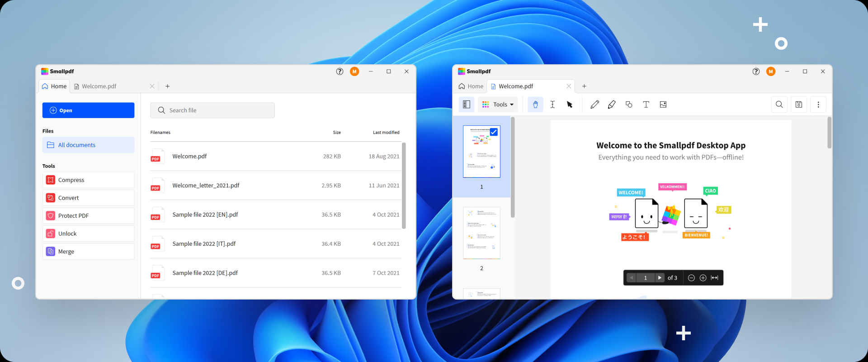The height and width of the screenshot is (362, 868).
Task: Select the highlighter tool
Action: (x=612, y=105)
